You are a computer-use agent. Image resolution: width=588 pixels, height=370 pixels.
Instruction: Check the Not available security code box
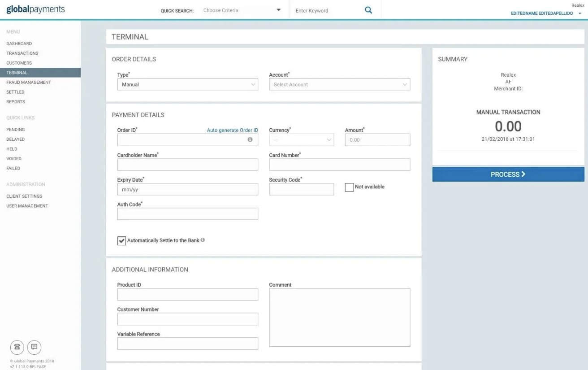click(349, 187)
